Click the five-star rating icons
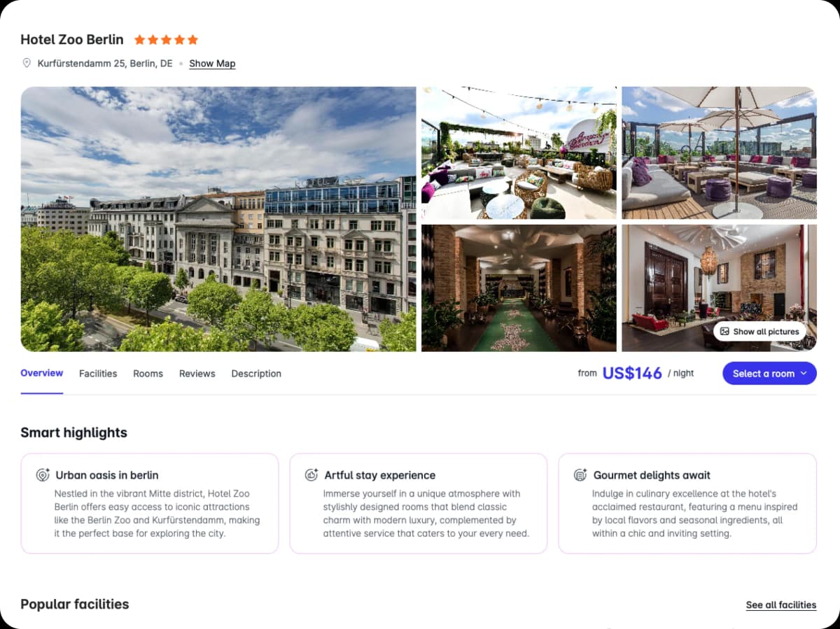The image size is (840, 629). (x=166, y=40)
